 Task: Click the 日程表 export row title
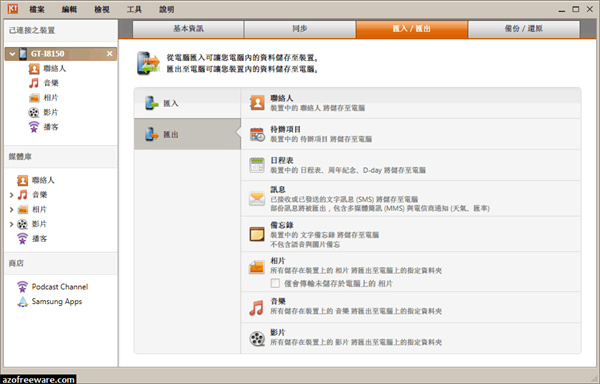[x=282, y=160]
